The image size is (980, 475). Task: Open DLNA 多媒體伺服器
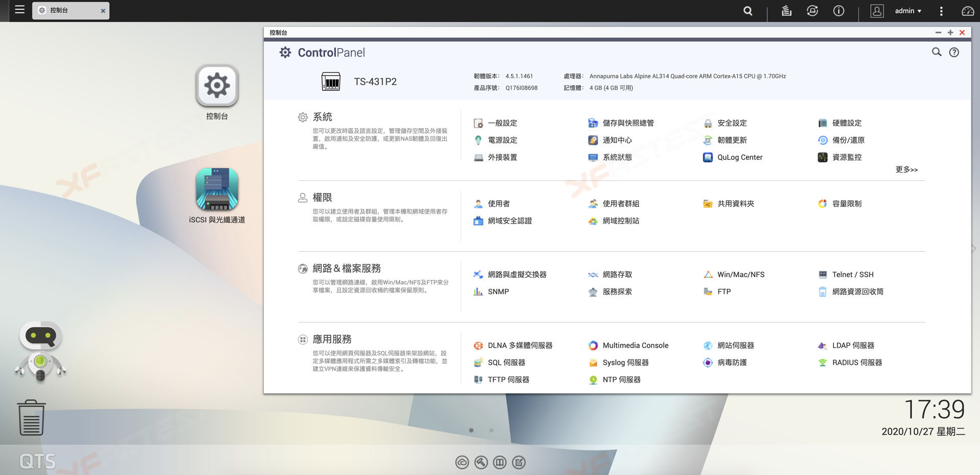[x=513, y=346]
